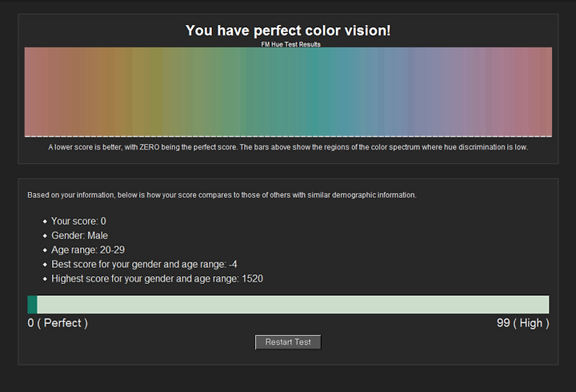Click the FM hue spectrum results chart
The image size is (576, 392).
pos(288,92)
